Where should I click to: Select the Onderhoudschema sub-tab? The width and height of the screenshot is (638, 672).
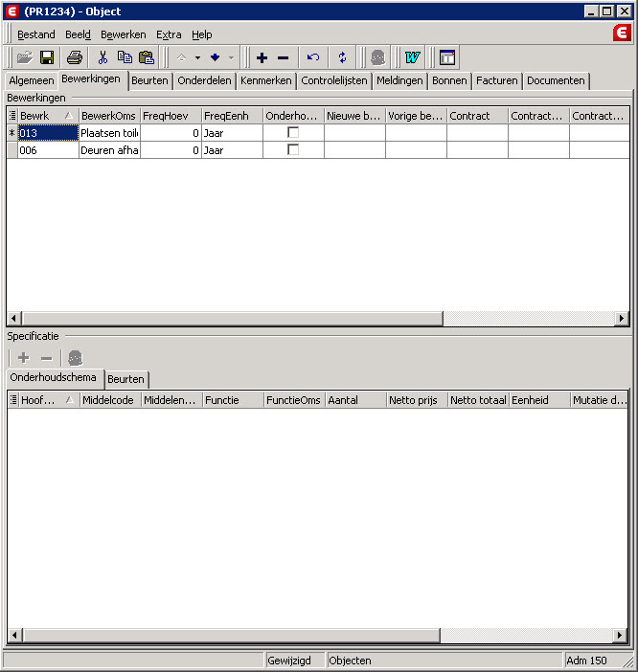point(54,377)
